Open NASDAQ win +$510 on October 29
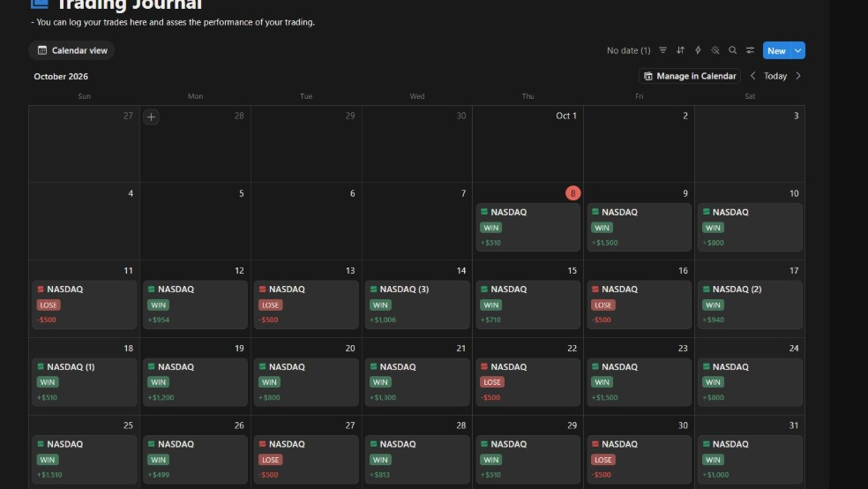The width and height of the screenshot is (868, 489). [x=528, y=460]
